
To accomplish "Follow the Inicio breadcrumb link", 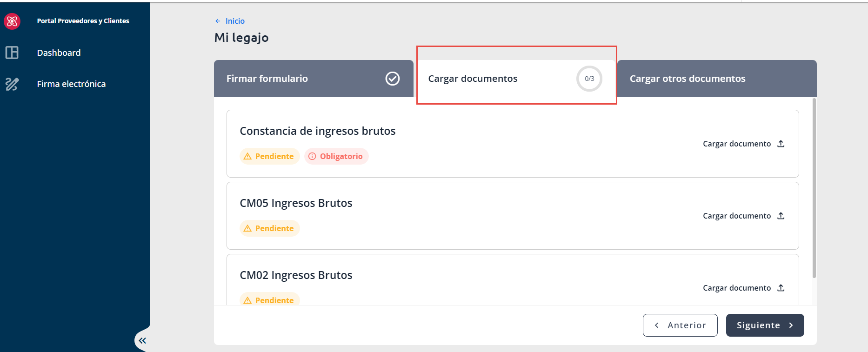I will (x=235, y=21).
